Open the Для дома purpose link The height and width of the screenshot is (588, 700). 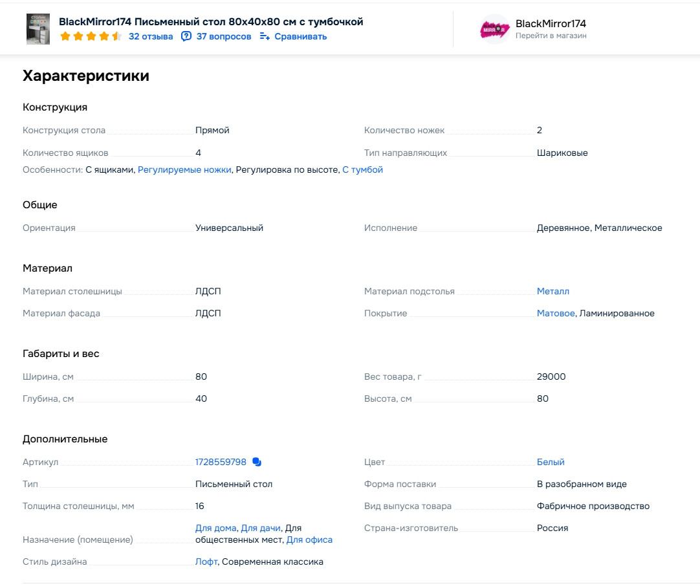pyautogui.click(x=216, y=528)
